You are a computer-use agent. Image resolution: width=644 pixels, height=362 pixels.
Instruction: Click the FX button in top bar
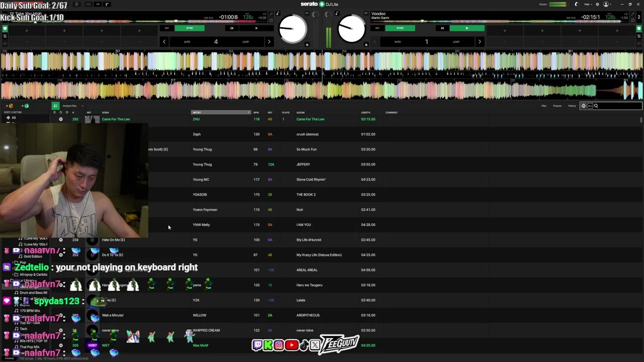98,5
